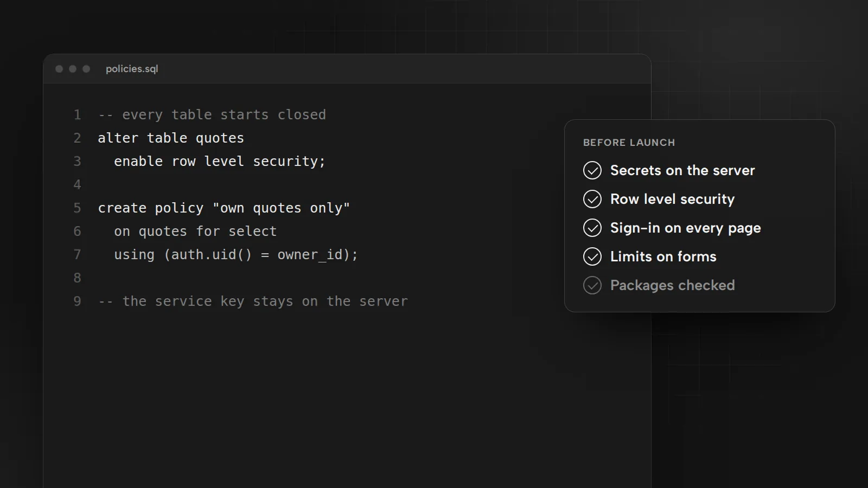868x488 pixels.
Task: Toggle the Limits on forms check
Action: pos(592,256)
